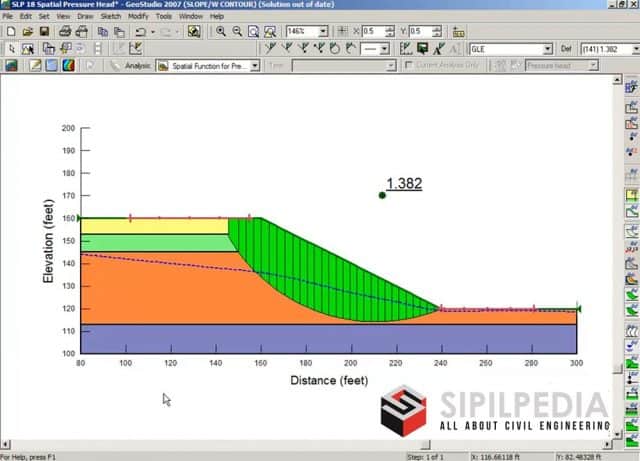Open the Spatial Function analysis dropdown
This screenshot has height=461, width=640.
[x=255, y=65]
